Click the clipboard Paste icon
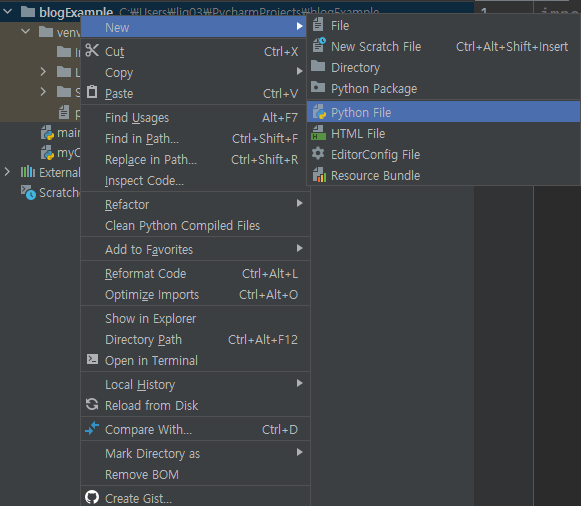 92,92
